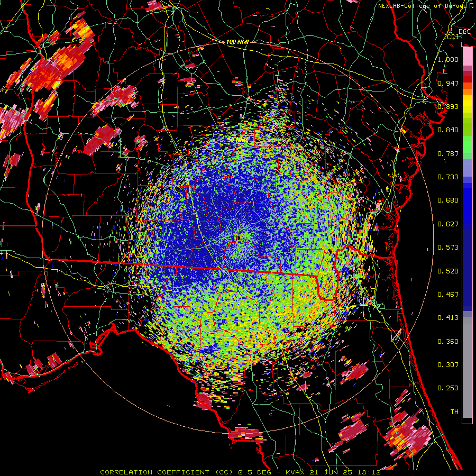Click the 0.253 legend value
This screenshot has height=476, width=476.
click(x=448, y=388)
